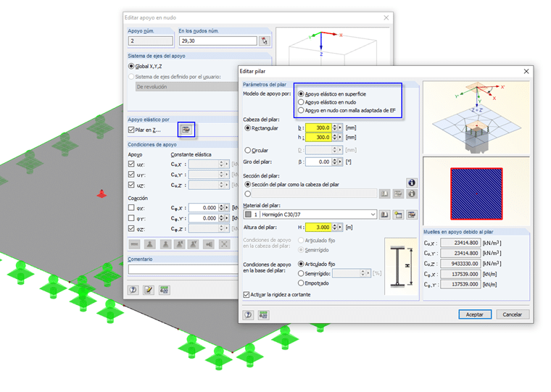Select the hinged support preset icon
The height and width of the screenshot is (392, 551).
pyautogui.click(x=149, y=244)
